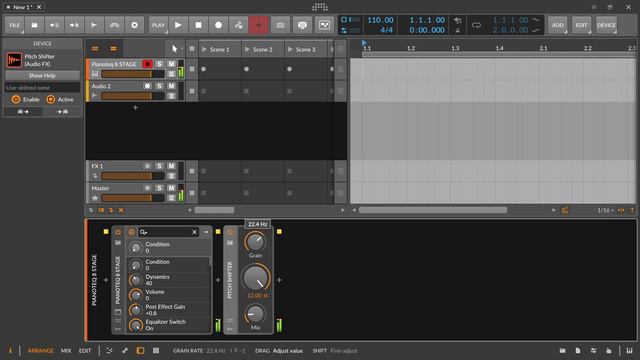Open the FILE menu button
Screen dimensions: 640x360
coord(14,25)
